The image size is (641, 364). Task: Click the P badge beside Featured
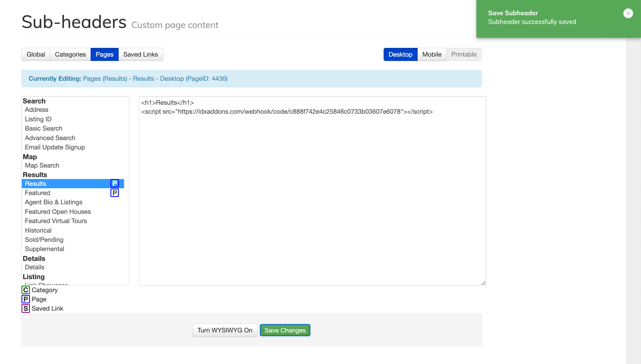(x=115, y=193)
